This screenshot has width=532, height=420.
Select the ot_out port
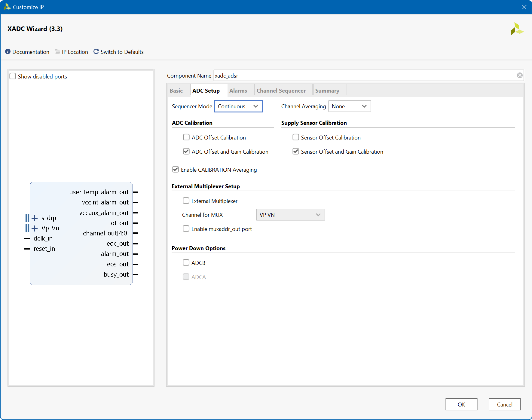[x=120, y=223]
